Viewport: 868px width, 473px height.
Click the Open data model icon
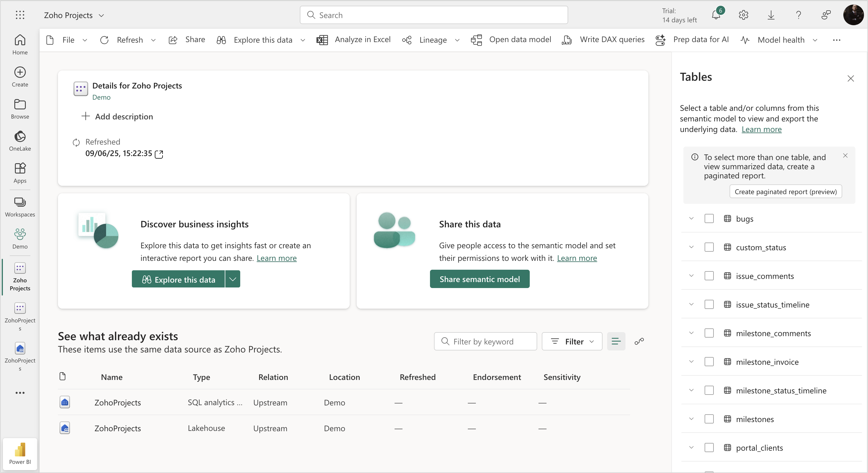click(x=476, y=40)
